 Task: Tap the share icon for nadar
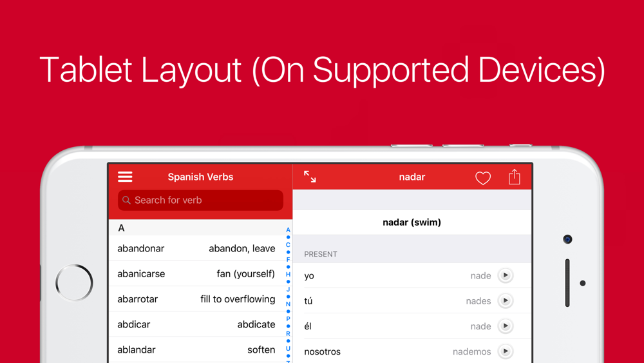coord(514,177)
